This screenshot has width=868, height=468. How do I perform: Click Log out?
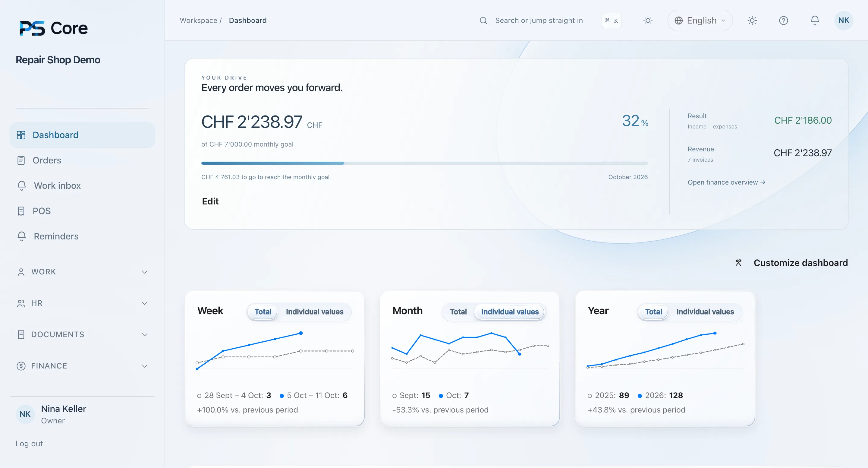click(29, 443)
